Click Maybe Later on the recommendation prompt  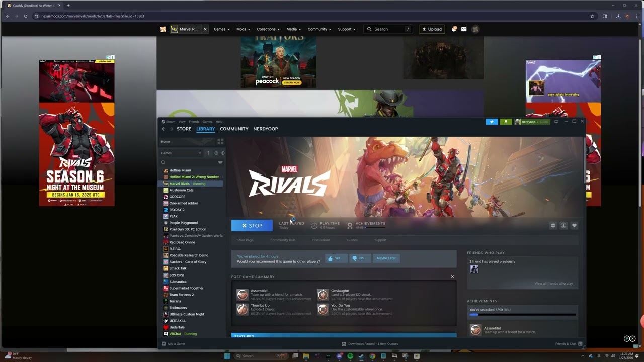click(386, 258)
